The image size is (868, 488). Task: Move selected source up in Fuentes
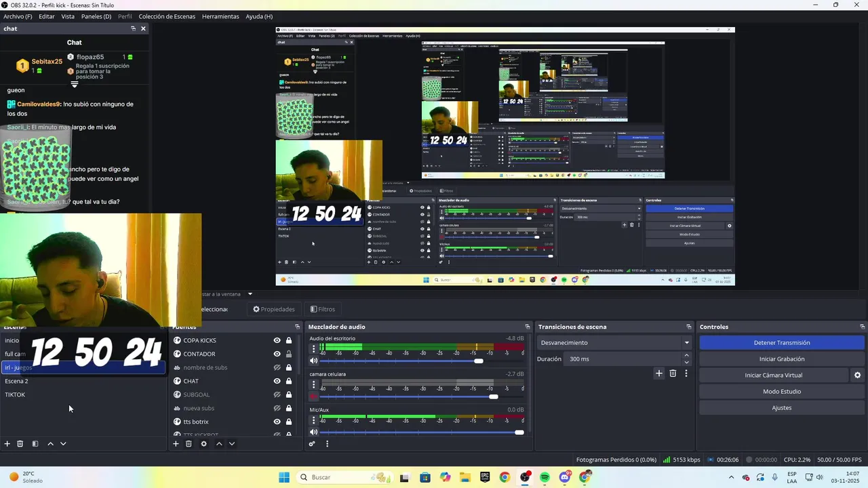pos(219,444)
